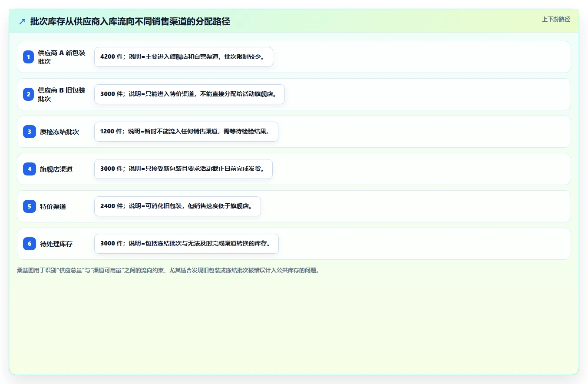Click the description box mentioning 只接受新包装
Viewport: 588px width, 384px height.
(183, 169)
